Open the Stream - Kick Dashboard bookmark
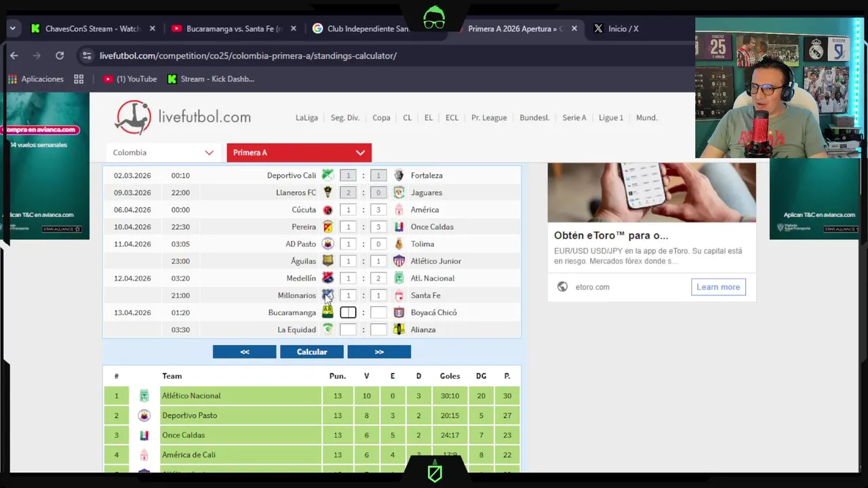868x488 pixels. coord(211,79)
